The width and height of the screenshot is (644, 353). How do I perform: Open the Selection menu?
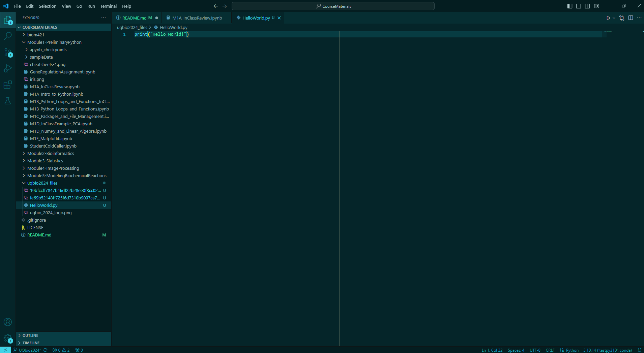point(48,6)
